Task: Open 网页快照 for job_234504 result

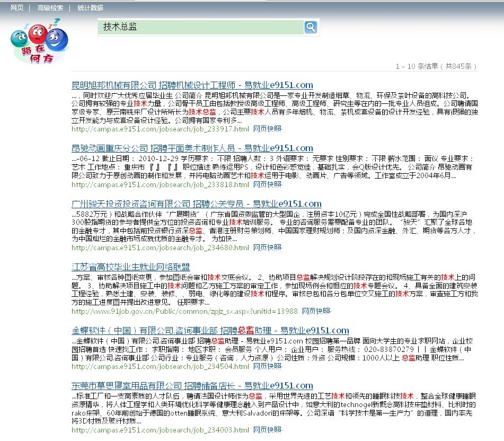Action: [x=268, y=366]
